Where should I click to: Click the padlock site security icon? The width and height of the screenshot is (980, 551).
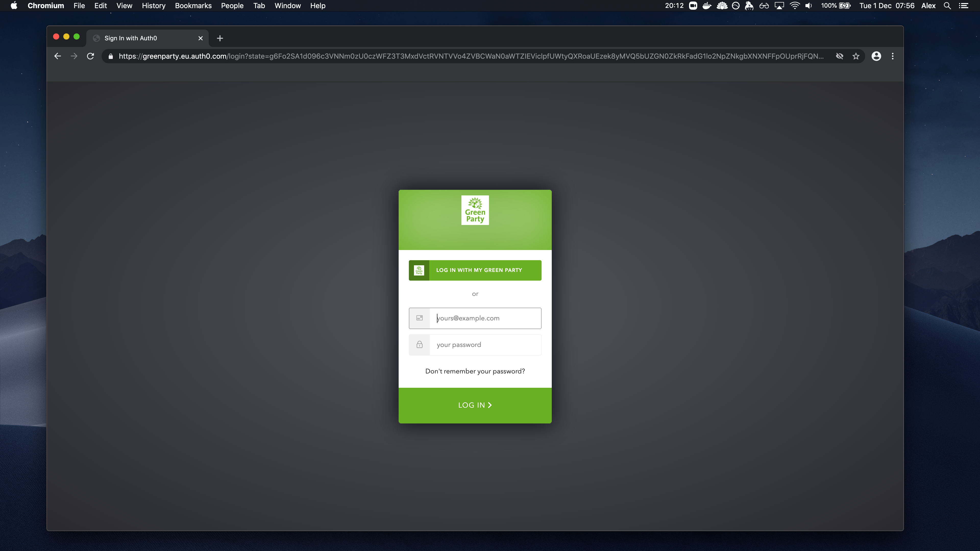click(x=111, y=56)
